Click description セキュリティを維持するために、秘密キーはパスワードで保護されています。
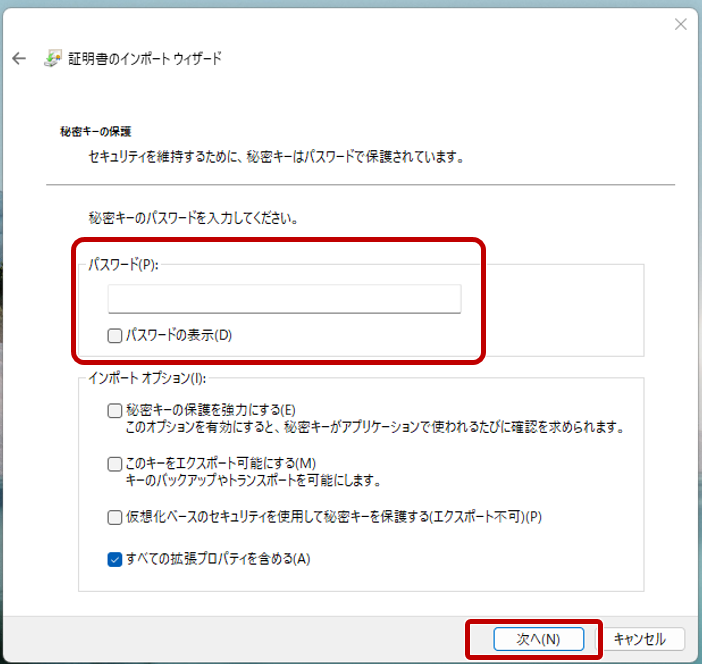The height and width of the screenshot is (664, 702). (x=277, y=157)
